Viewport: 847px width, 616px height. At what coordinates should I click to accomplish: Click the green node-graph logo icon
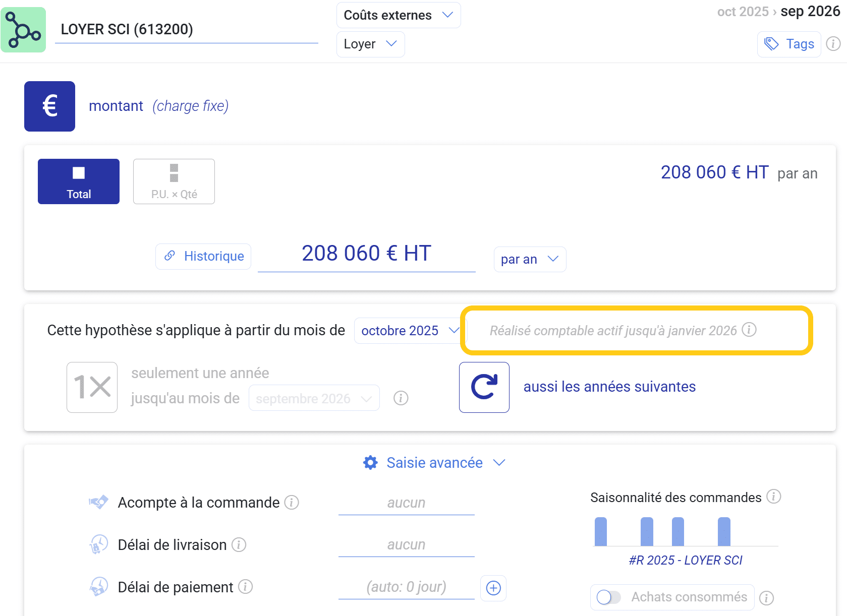[x=23, y=30]
